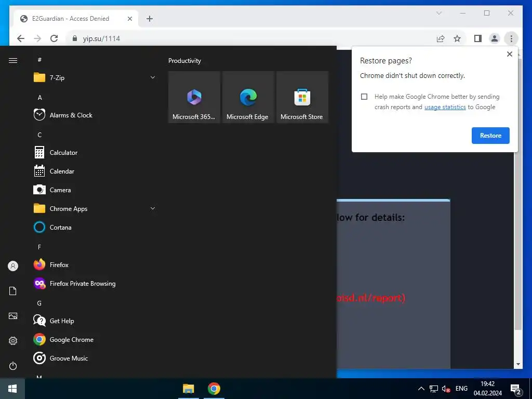Click the Windows Start button
532x399 pixels.
point(12,389)
